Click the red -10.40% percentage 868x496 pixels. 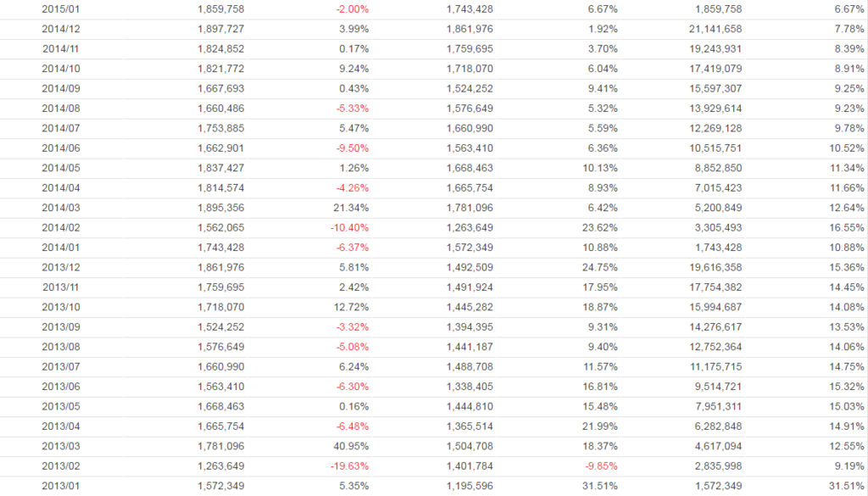349,228
